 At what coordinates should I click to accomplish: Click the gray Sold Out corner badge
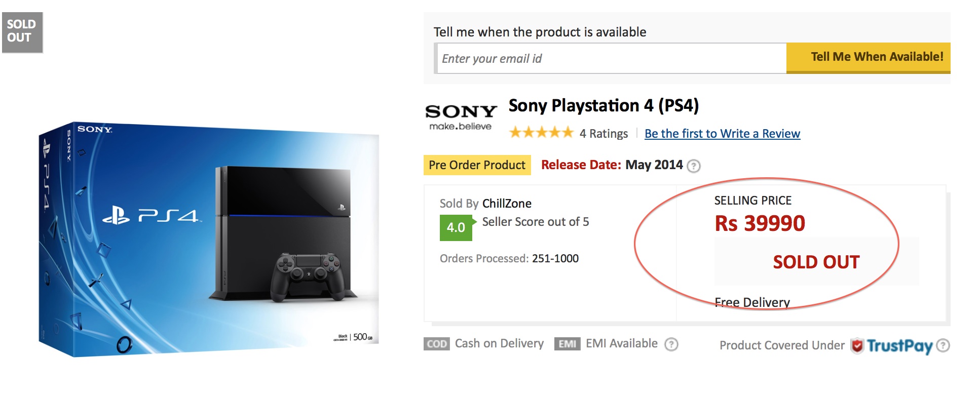(x=22, y=31)
